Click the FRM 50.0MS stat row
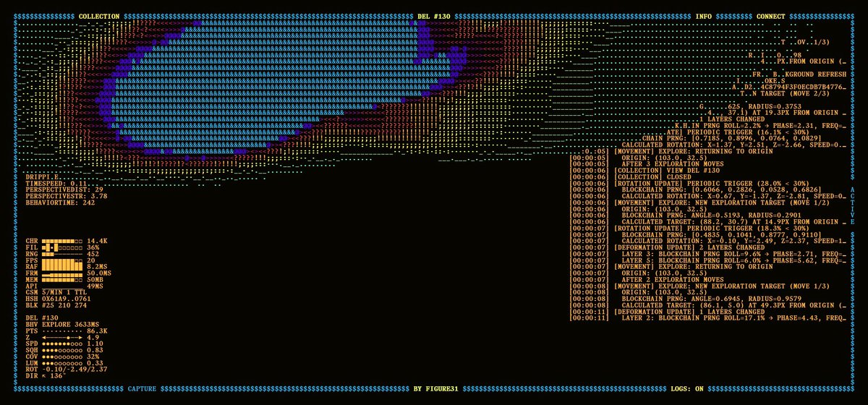This screenshot has height=405, width=868. (x=69, y=273)
